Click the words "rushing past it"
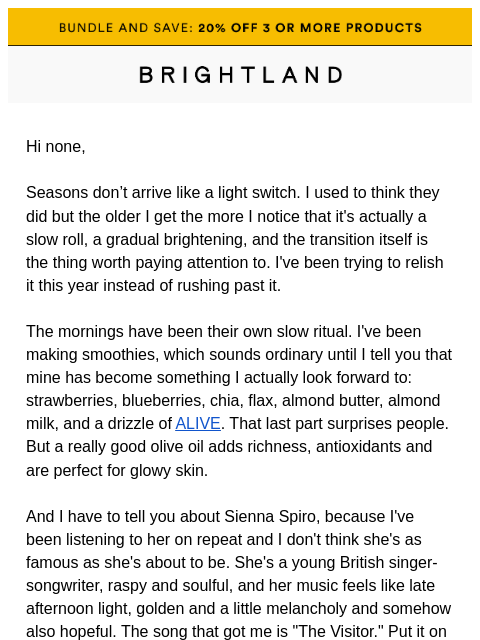The height and width of the screenshot is (640, 480). click(229, 286)
